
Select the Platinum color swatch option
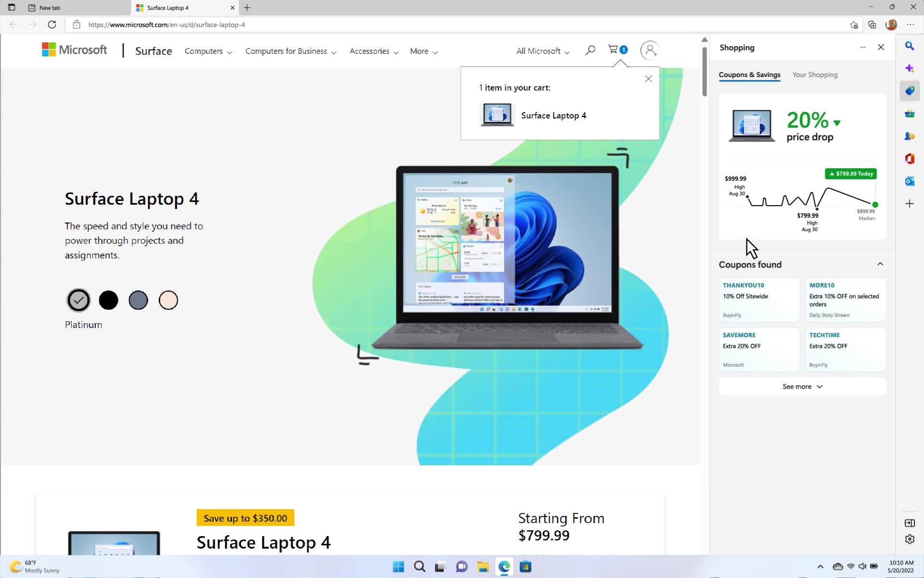[x=78, y=300]
